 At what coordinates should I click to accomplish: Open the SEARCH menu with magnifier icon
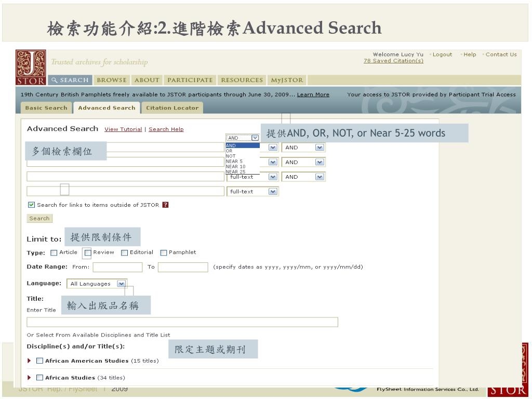pyautogui.click(x=70, y=80)
